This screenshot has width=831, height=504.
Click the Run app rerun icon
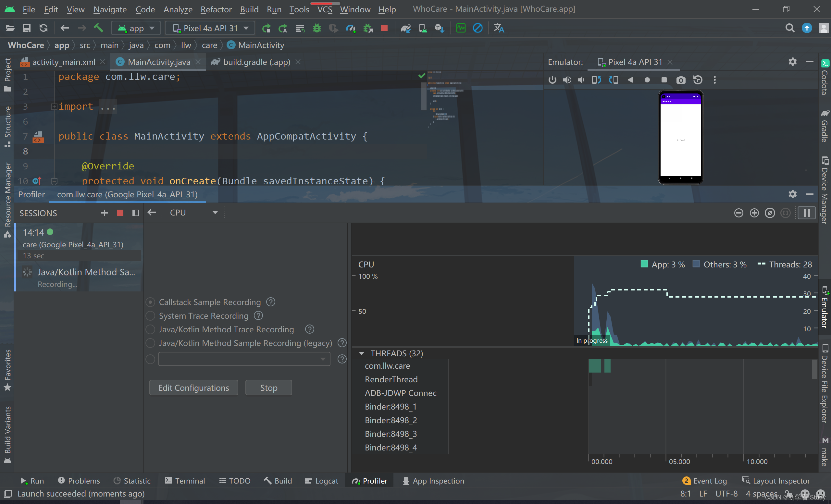(266, 28)
